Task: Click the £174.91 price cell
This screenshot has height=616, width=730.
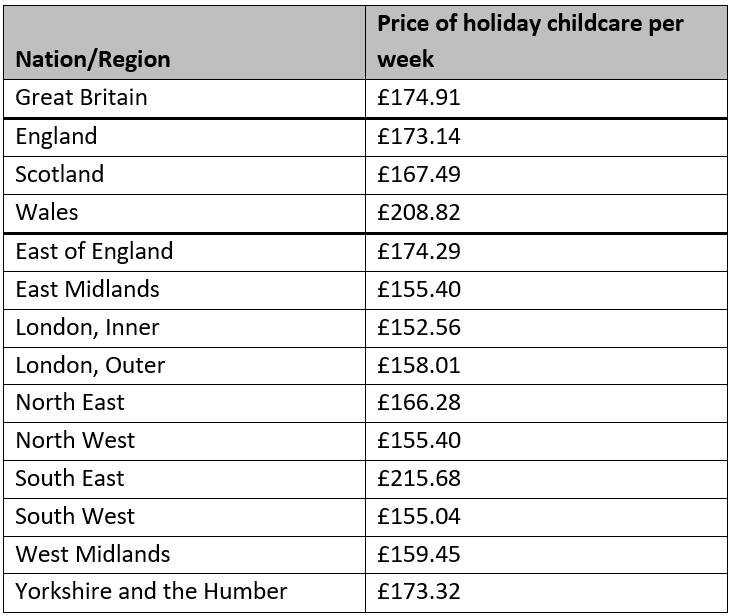Action: coord(546,98)
